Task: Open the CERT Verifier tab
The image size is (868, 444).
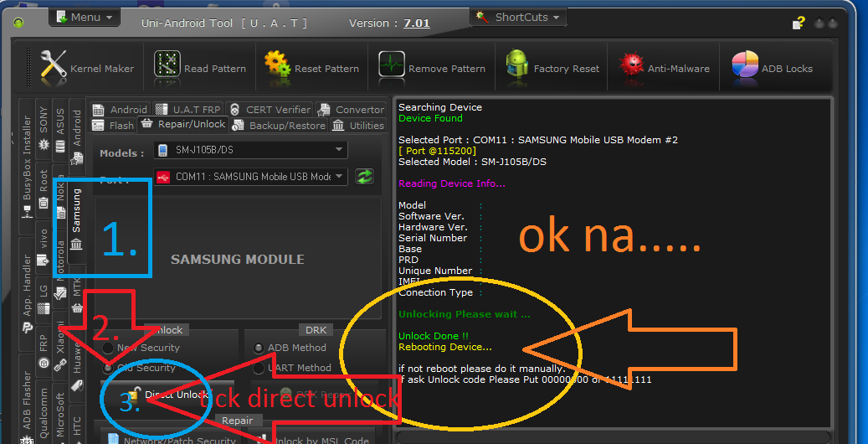Action: click(x=270, y=109)
